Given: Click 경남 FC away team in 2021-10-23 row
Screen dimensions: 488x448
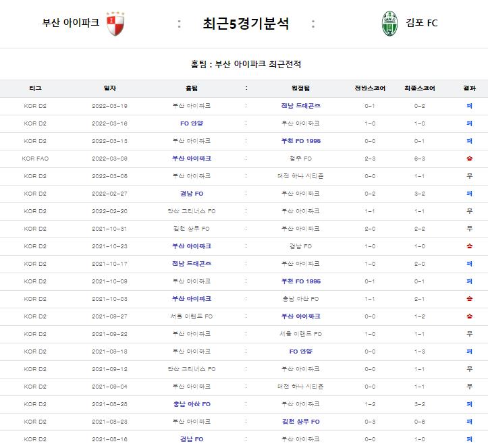Looking at the screenshot, I should (x=300, y=246).
